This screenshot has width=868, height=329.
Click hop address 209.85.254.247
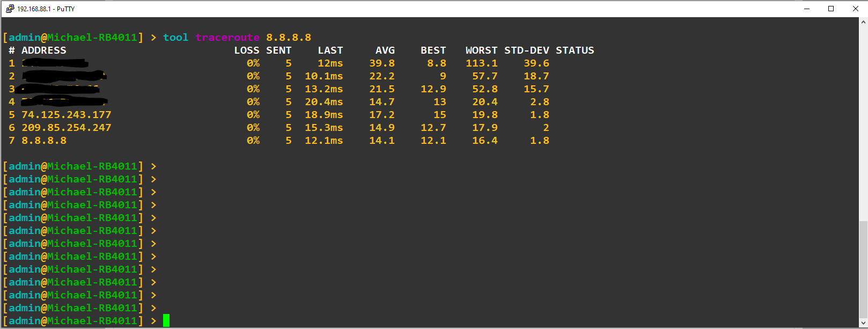[x=67, y=128]
